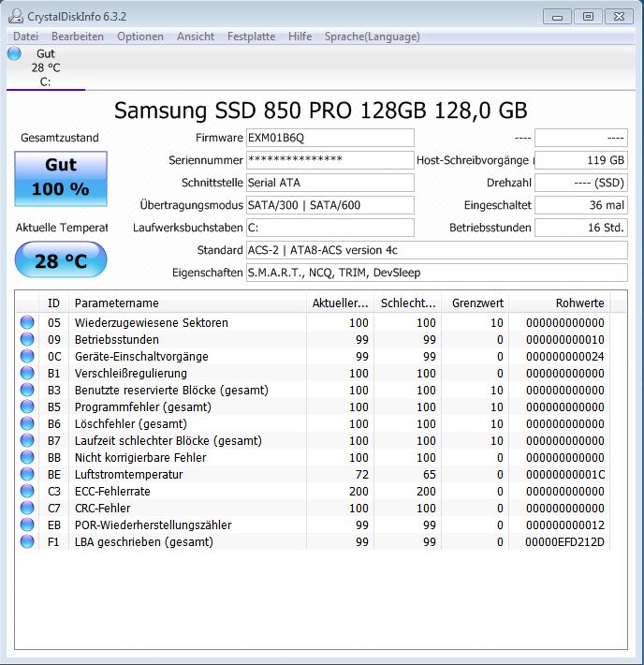Click status orb of Verschleißregulierung row

[x=27, y=373]
